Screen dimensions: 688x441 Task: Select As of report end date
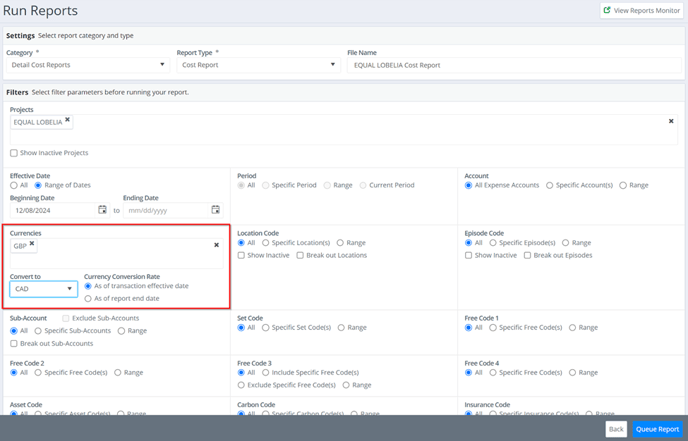(88, 298)
